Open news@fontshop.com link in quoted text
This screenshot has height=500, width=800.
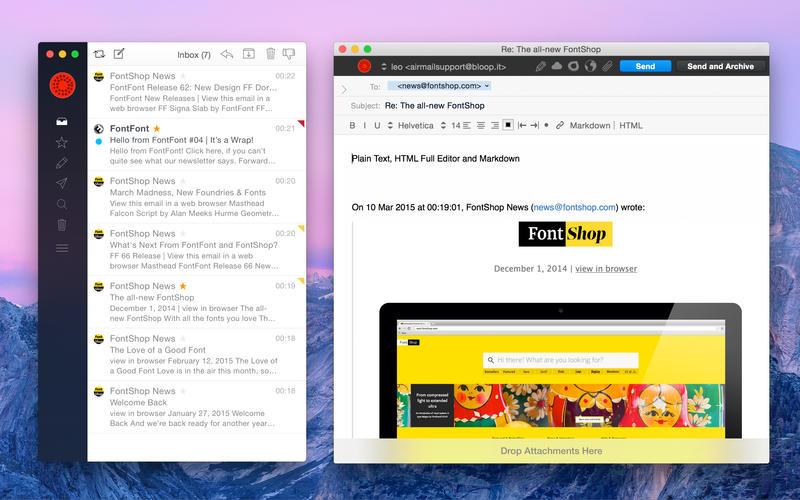(574, 207)
